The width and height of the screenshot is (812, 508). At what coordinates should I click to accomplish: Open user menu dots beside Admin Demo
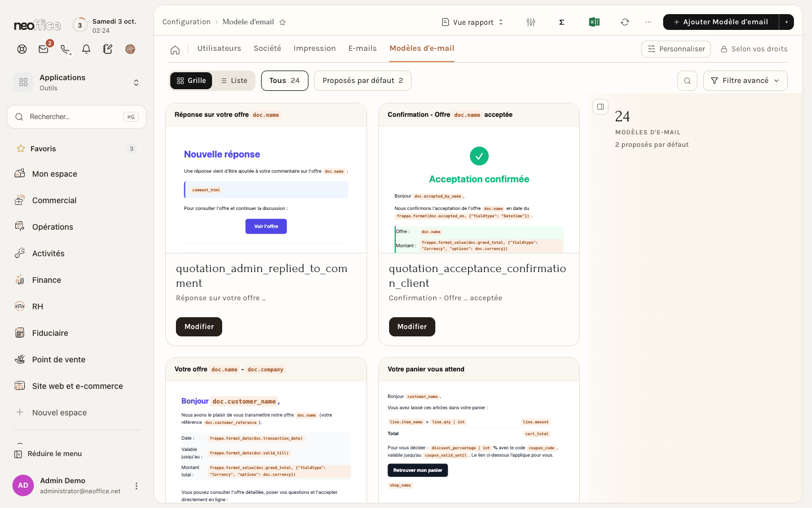point(136,485)
